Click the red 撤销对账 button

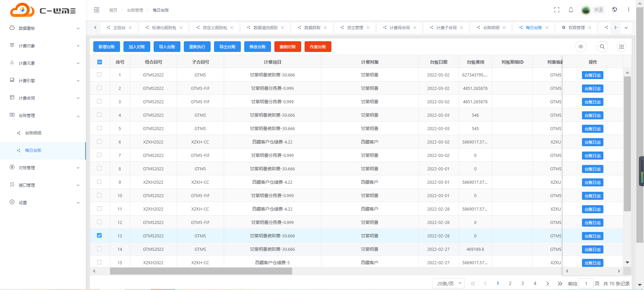click(288, 47)
